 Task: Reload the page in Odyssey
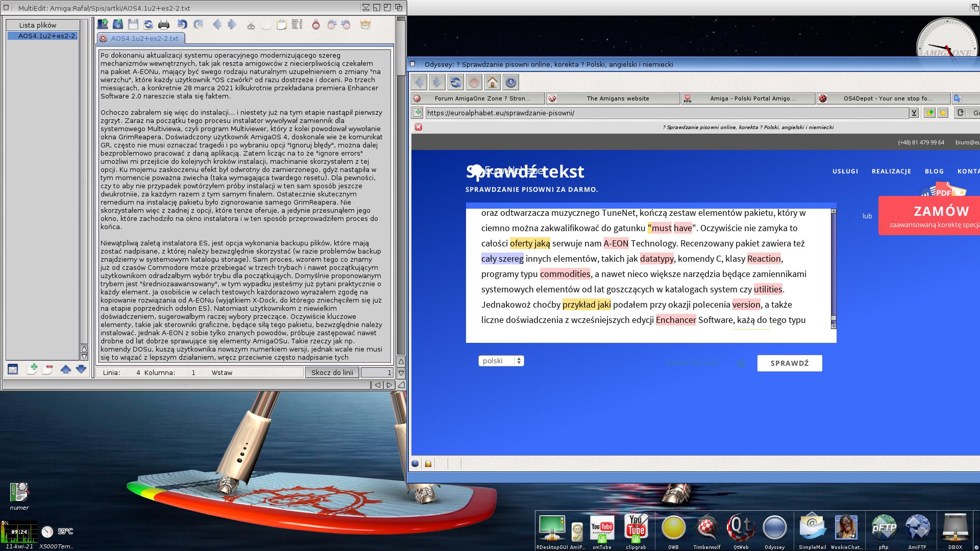coord(455,82)
